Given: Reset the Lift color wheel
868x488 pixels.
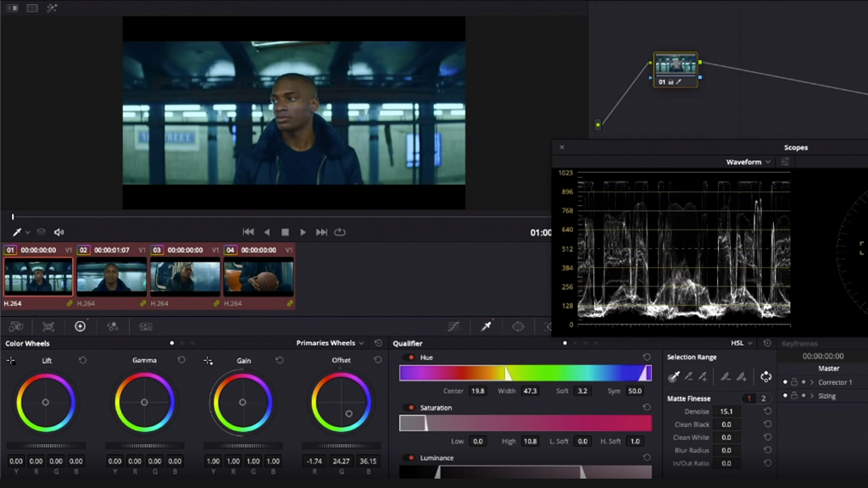Looking at the screenshot, I should point(83,360).
